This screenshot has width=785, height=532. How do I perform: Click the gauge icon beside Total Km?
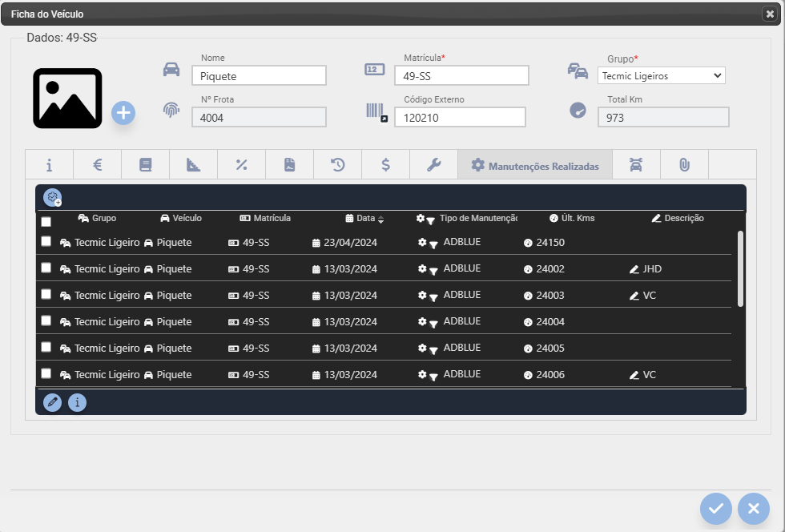(x=578, y=110)
